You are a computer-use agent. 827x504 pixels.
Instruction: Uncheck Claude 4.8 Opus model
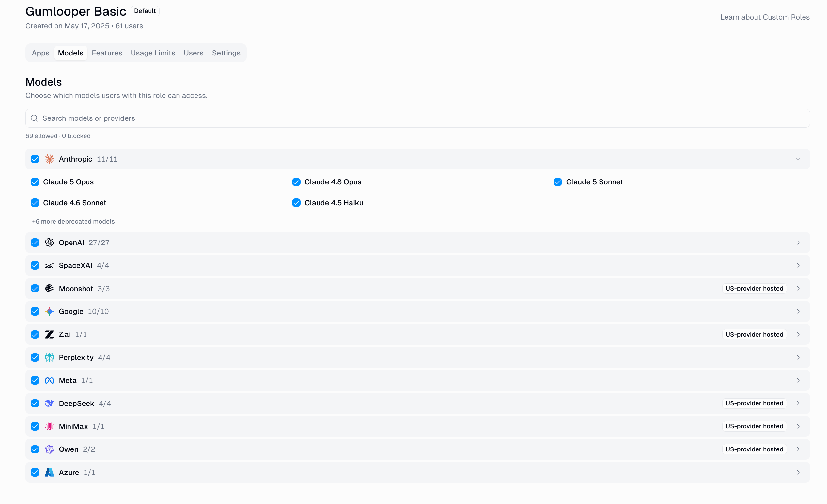296,182
